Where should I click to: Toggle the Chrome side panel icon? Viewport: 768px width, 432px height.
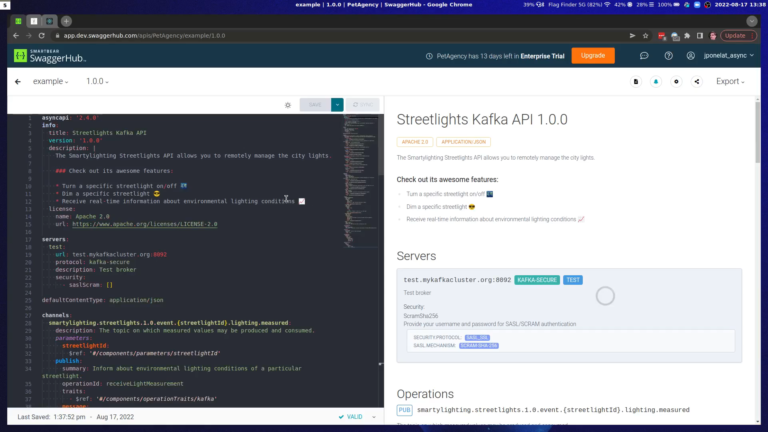pos(700,36)
